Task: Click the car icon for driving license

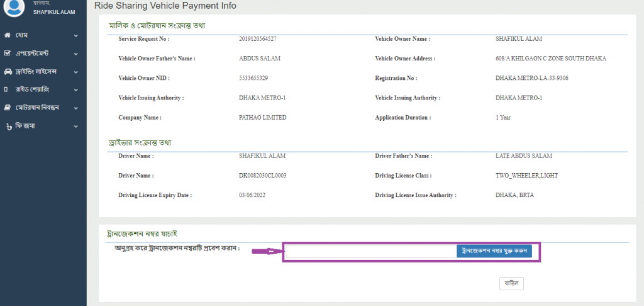Action: coord(7,72)
